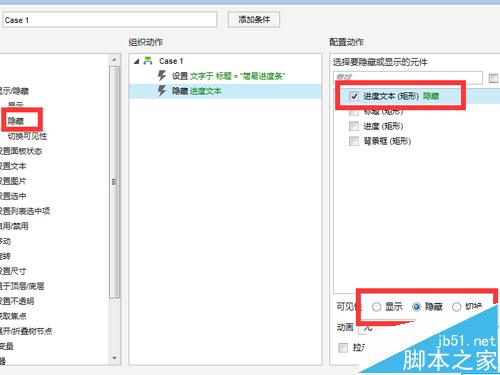
Task: Choose the 设置不透明 action
Action: pyautogui.click(x=17, y=301)
